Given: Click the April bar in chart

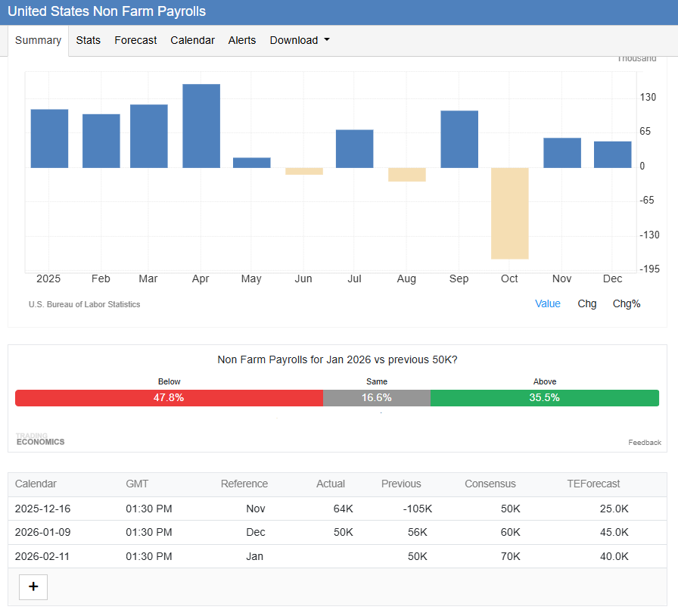Looking at the screenshot, I should click(201, 126).
